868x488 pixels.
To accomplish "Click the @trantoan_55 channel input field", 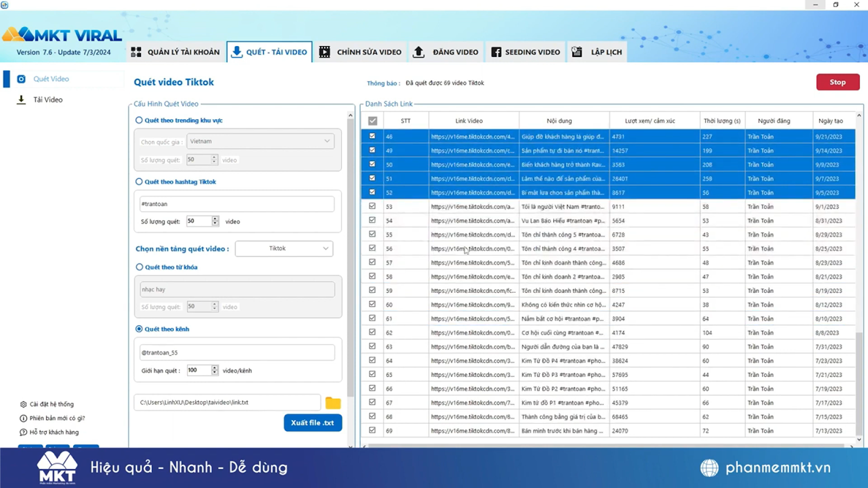I will pyautogui.click(x=237, y=353).
